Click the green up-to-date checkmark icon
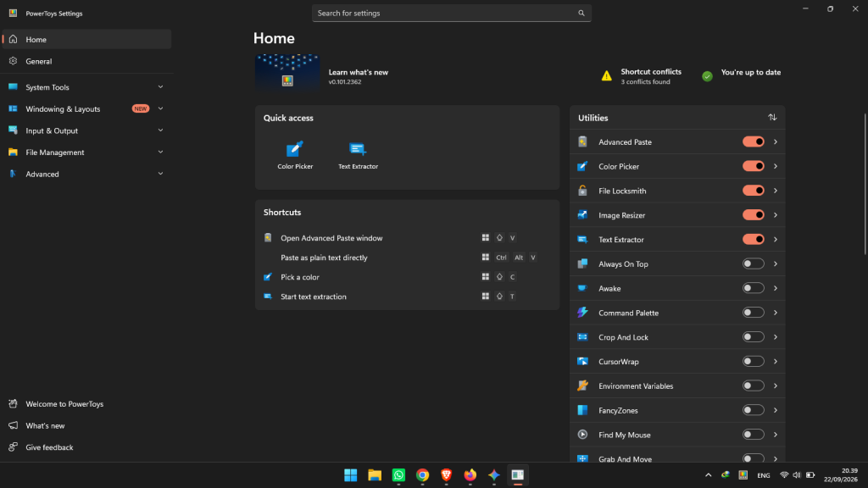Screen dimensions: 868x488 click(707, 76)
